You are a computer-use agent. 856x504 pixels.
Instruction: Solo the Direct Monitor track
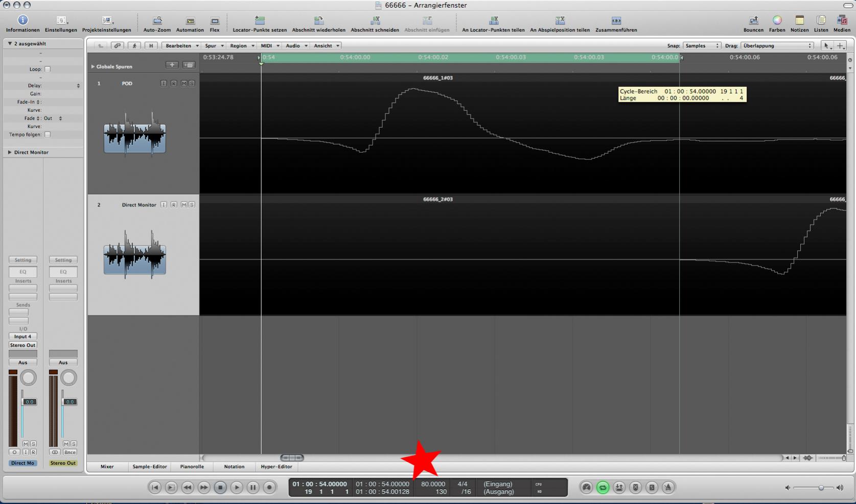coord(192,205)
